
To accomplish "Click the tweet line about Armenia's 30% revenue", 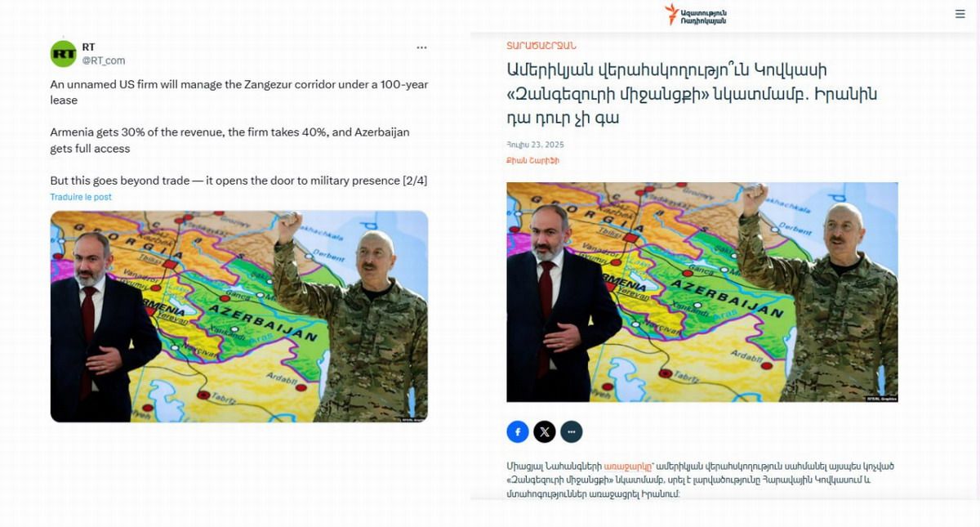I will pos(230,140).
